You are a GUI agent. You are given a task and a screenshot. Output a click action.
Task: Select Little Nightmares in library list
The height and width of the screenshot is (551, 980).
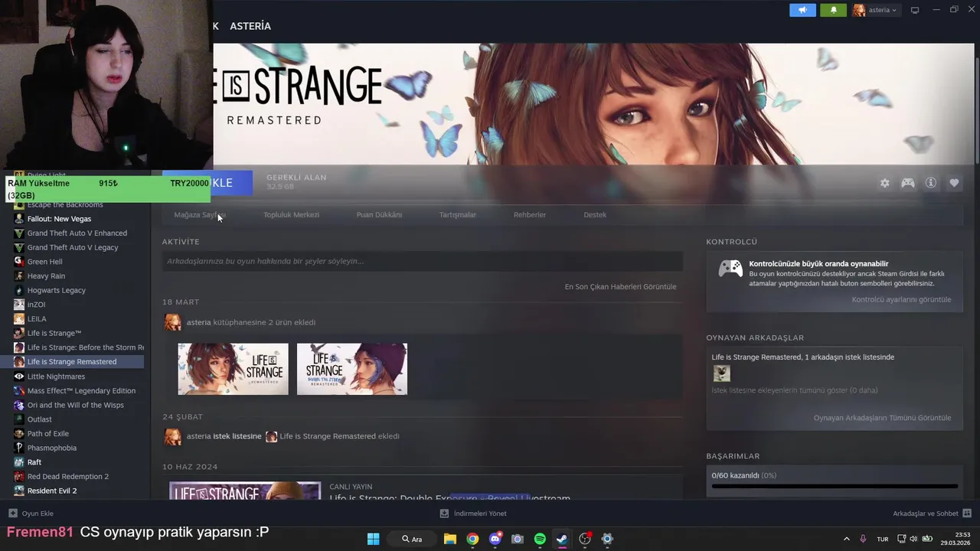coord(56,377)
